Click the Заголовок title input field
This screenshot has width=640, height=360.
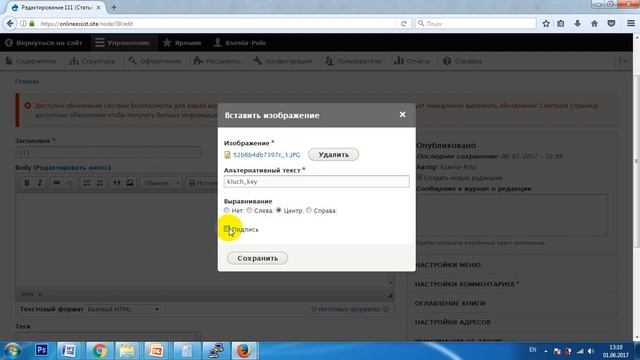[x=108, y=152]
